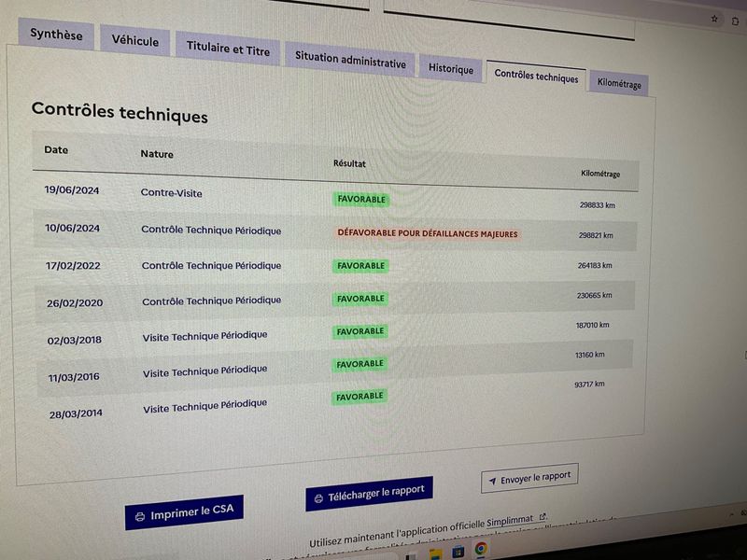
Task: Select the date 11/03/2016
Action: click(x=74, y=377)
